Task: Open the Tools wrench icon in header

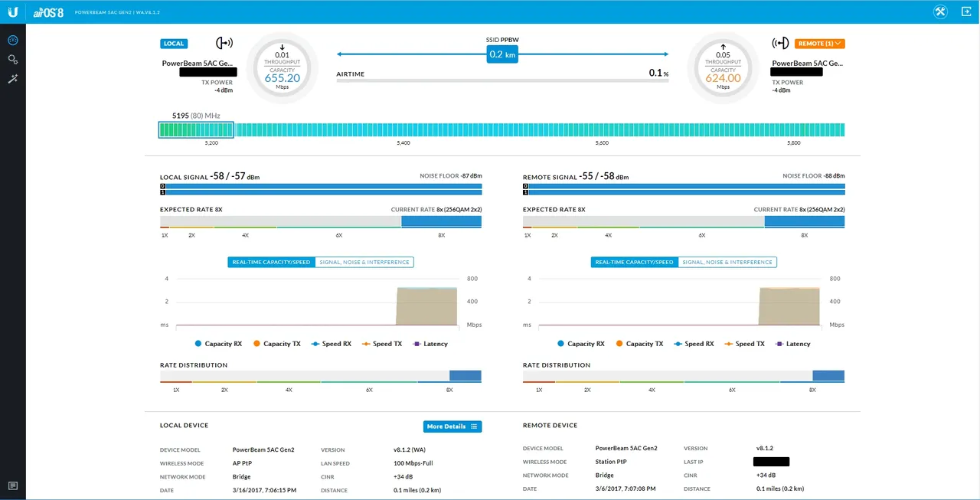Action: [x=940, y=11]
